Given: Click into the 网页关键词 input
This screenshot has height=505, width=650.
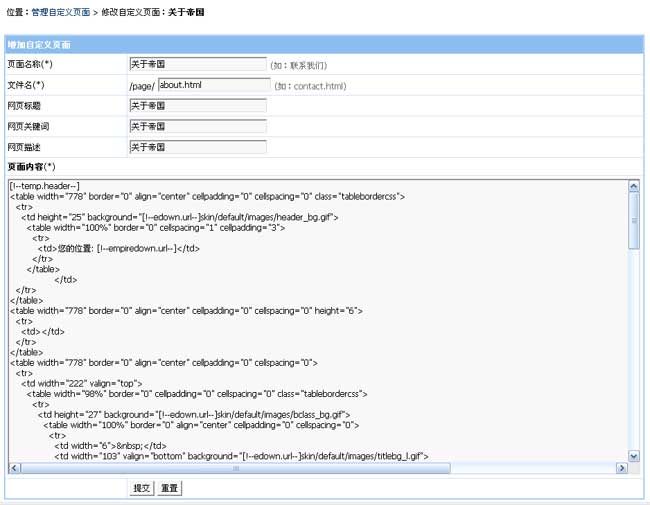Looking at the screenshot, I should [197, 127].
